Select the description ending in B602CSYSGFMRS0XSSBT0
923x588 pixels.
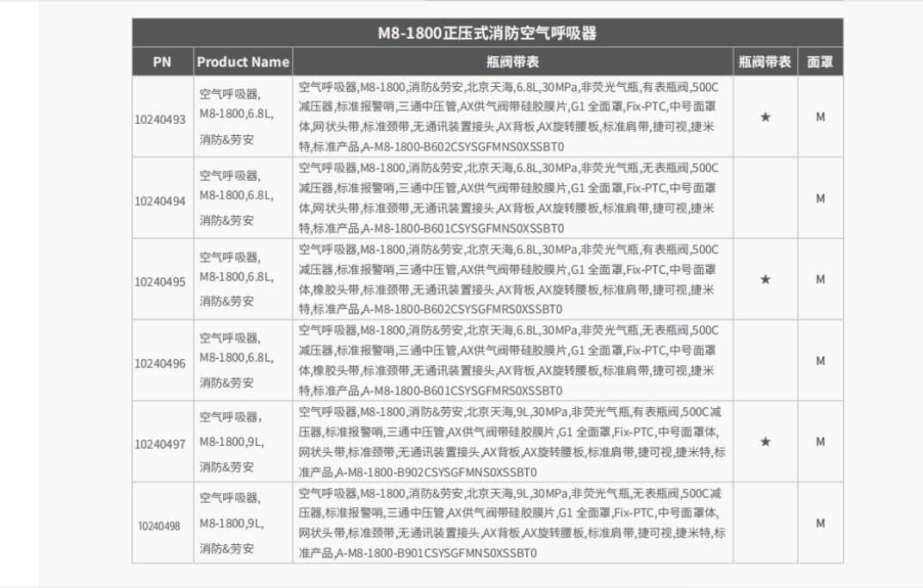[511, 280]
